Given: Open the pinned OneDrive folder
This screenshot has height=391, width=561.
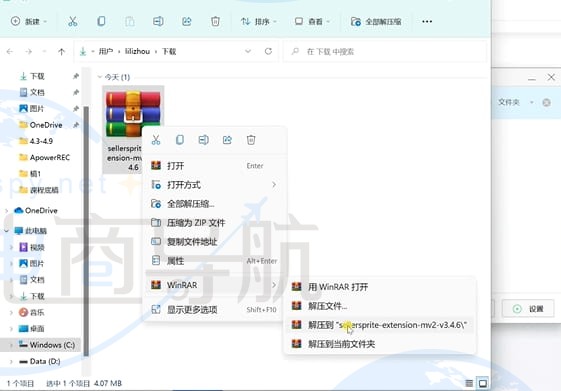Looking at the screenshot, I should click(46, 125).
